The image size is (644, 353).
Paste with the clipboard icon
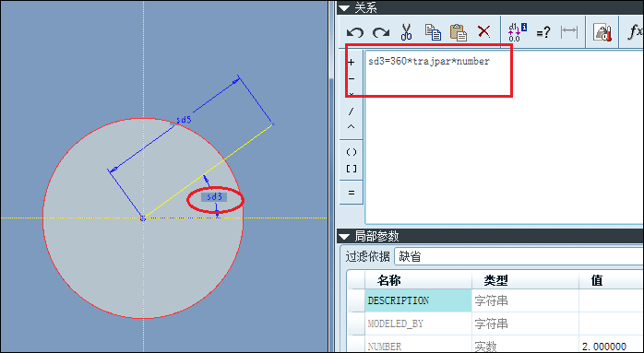pos(459,32)
